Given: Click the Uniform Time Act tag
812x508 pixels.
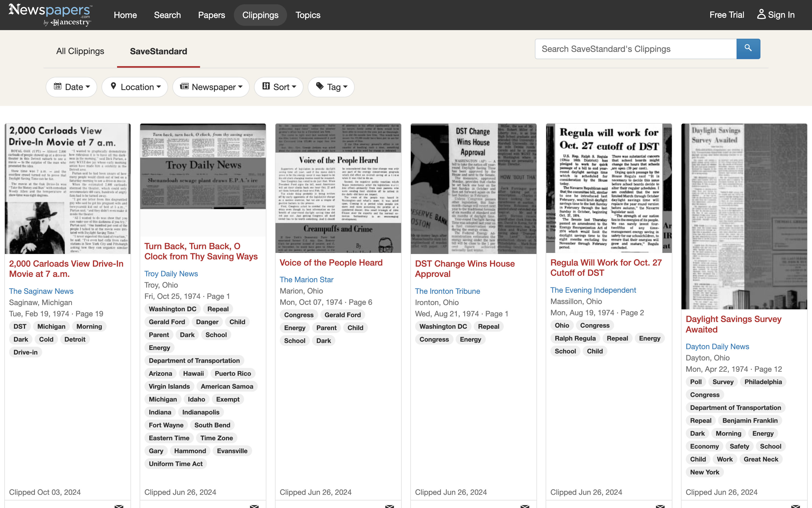Looking at the screenshot, I should point(176,464).
